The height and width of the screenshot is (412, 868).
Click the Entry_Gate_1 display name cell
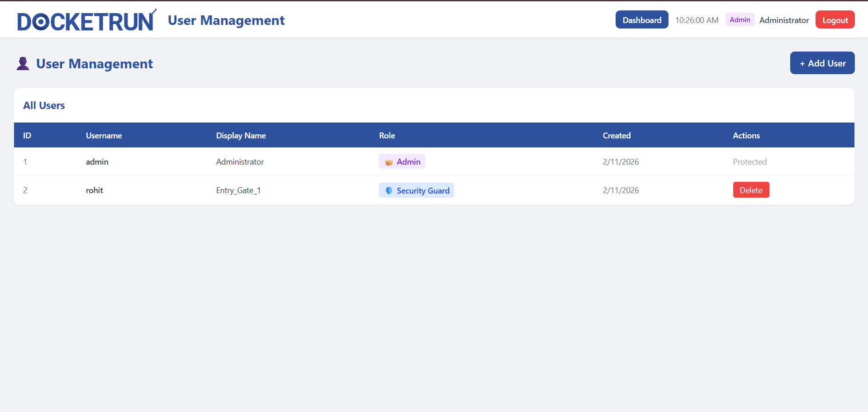pos(238,190)
